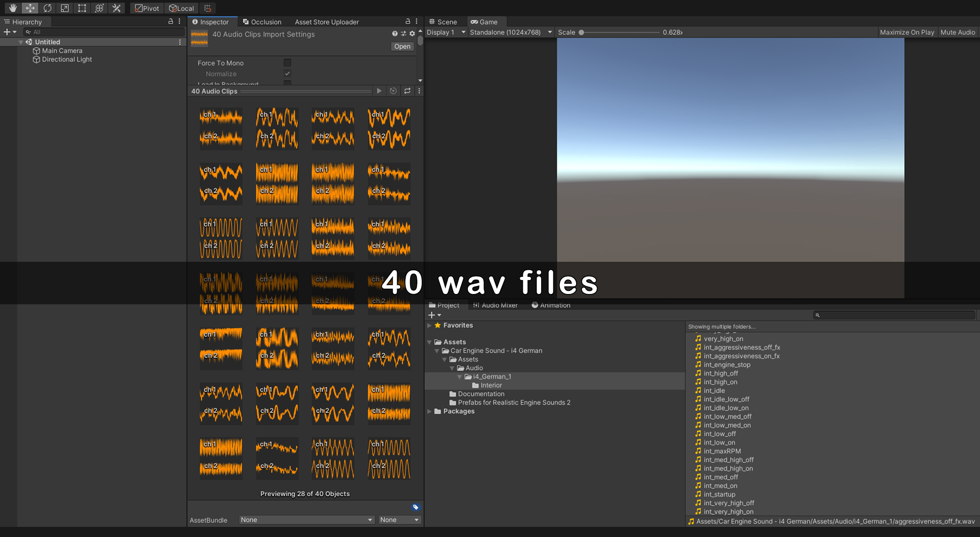Click the Inspector settings gear icon
This screenshot has width=980, height=537.
(412, 34)
